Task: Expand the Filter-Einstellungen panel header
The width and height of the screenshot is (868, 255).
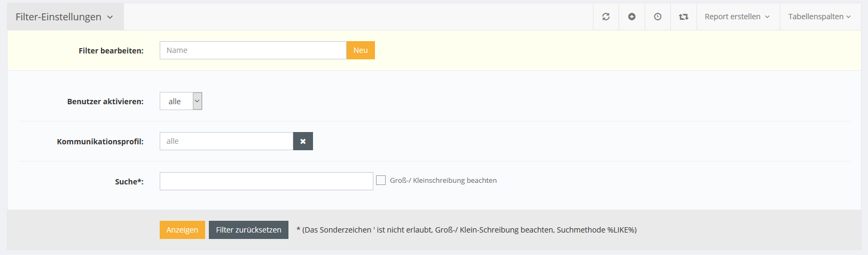Action: [x=65, y=17]
